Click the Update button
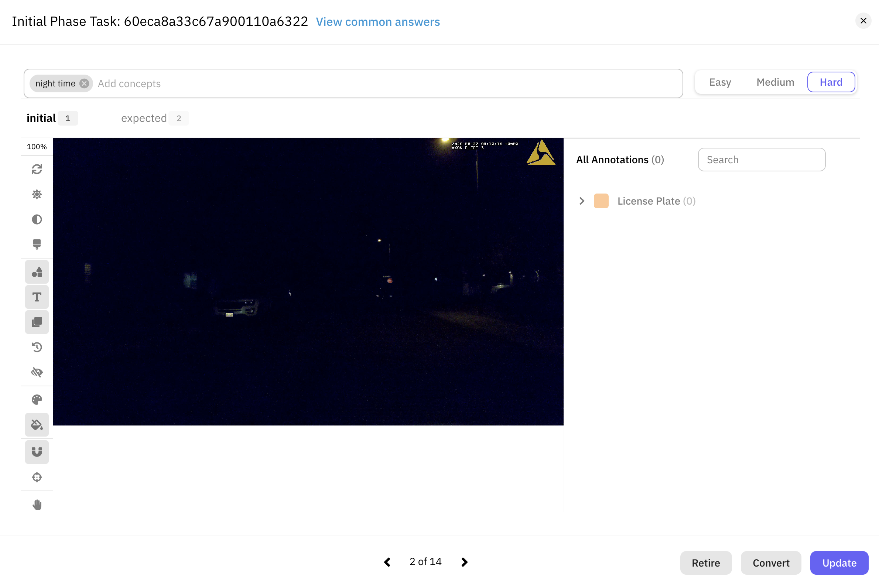This screenshot has height=588, width=879. click(839, 563)
